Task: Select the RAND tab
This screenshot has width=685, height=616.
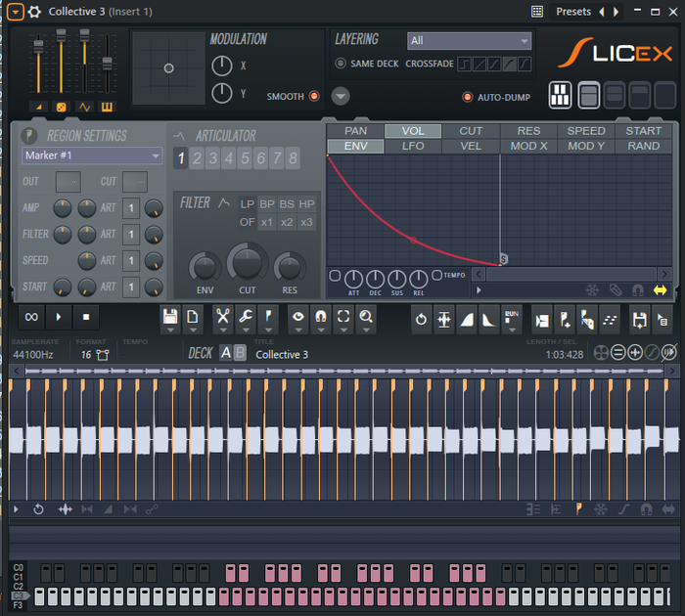Action: coord(643,146)
